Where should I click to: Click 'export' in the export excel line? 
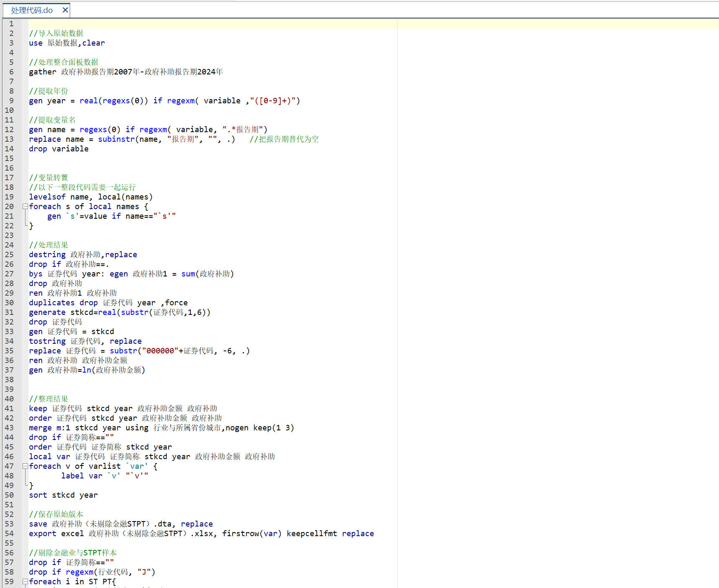tap(42, 534)
